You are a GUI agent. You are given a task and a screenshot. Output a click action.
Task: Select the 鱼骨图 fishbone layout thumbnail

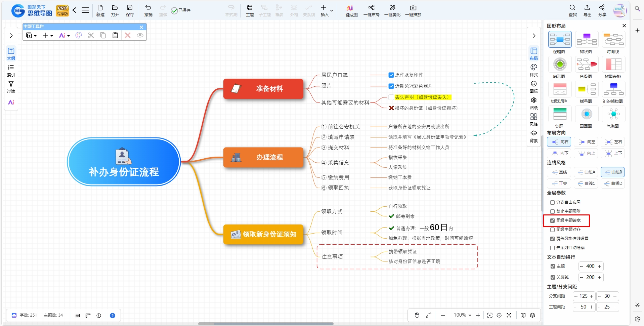pyautogui.click(x=587, y=65)
